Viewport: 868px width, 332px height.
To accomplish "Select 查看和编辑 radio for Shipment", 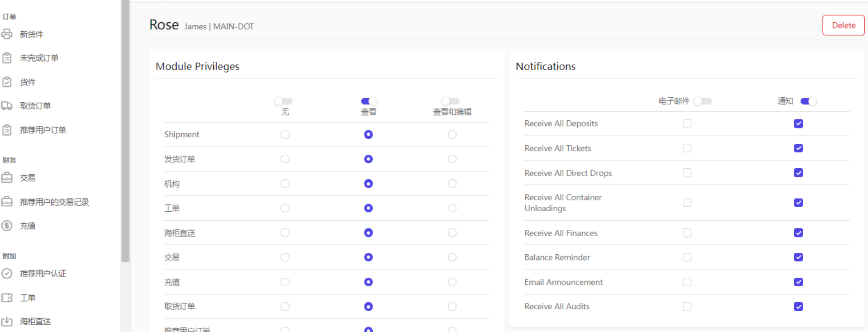I will click(452, 134).
